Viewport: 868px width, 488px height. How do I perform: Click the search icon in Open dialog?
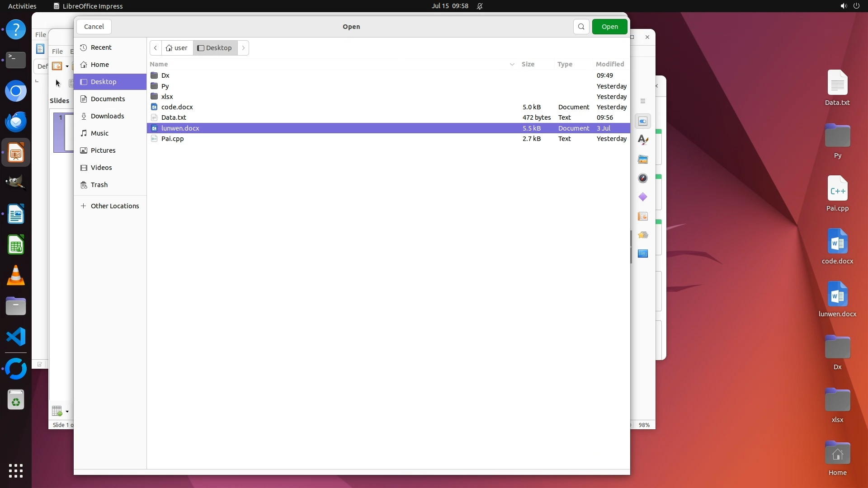581,27
